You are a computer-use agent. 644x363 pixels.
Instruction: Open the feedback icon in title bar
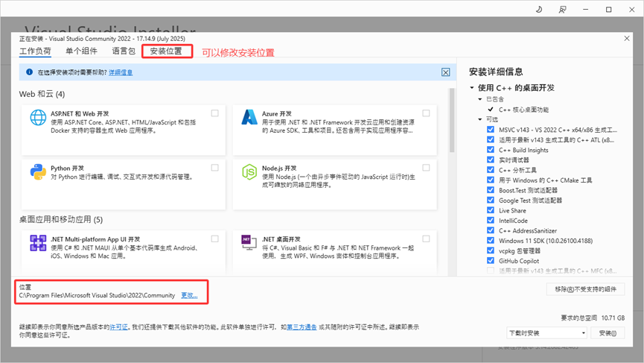562,9
